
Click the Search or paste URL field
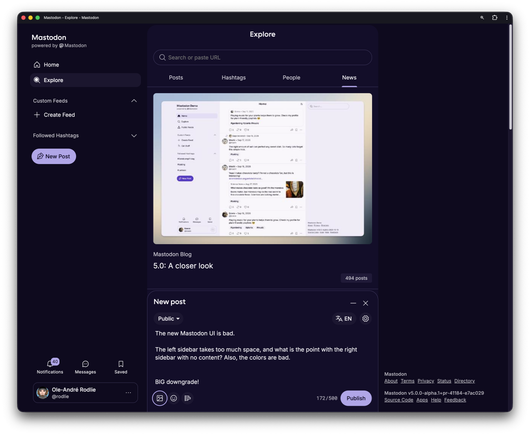(x=263, y=57)
